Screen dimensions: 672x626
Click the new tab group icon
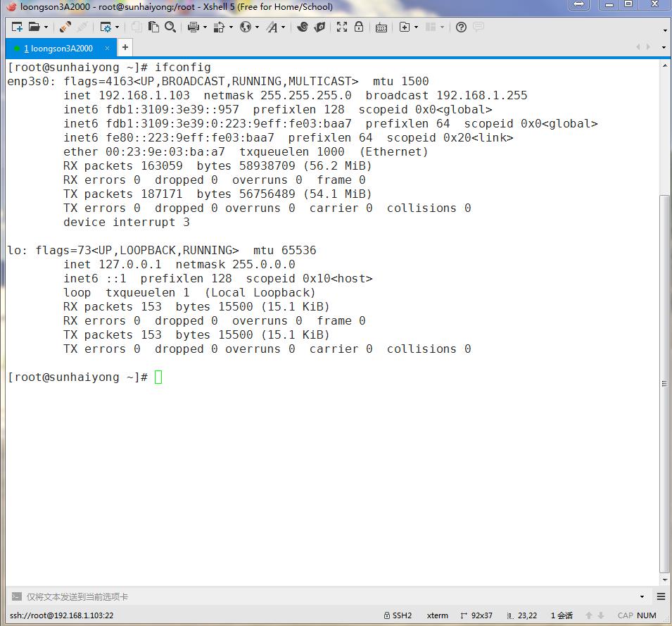(404, 27)
